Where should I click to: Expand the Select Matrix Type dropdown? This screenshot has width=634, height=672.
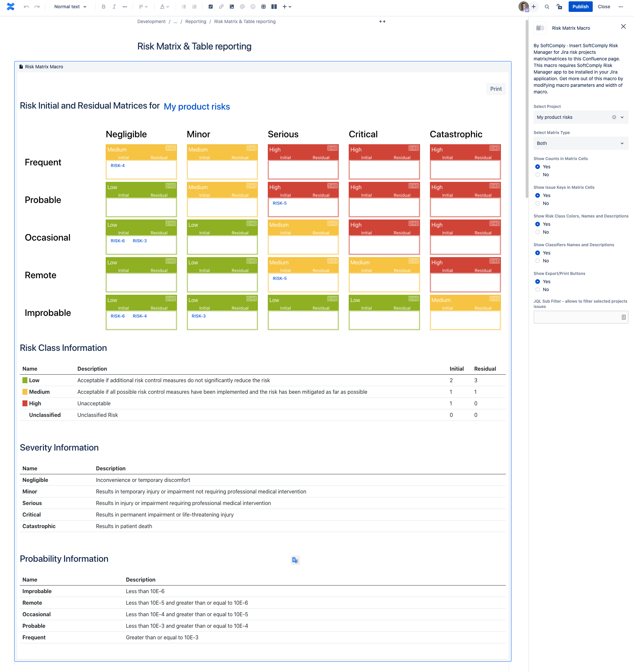(580, 143)
